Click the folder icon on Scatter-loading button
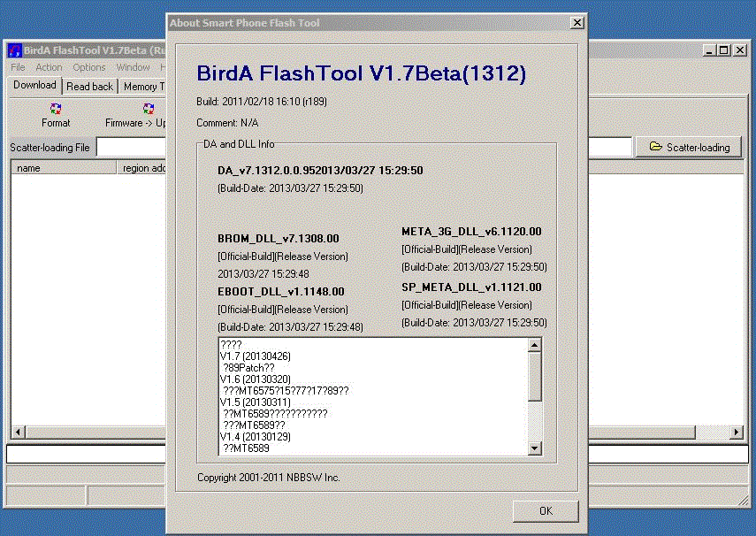The image size is (756, 536). tap(655, 147)
